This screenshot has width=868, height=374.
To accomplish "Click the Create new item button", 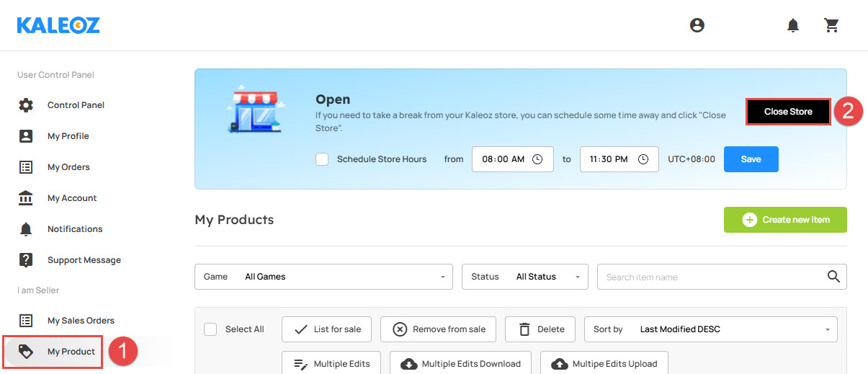I will 785,220.
